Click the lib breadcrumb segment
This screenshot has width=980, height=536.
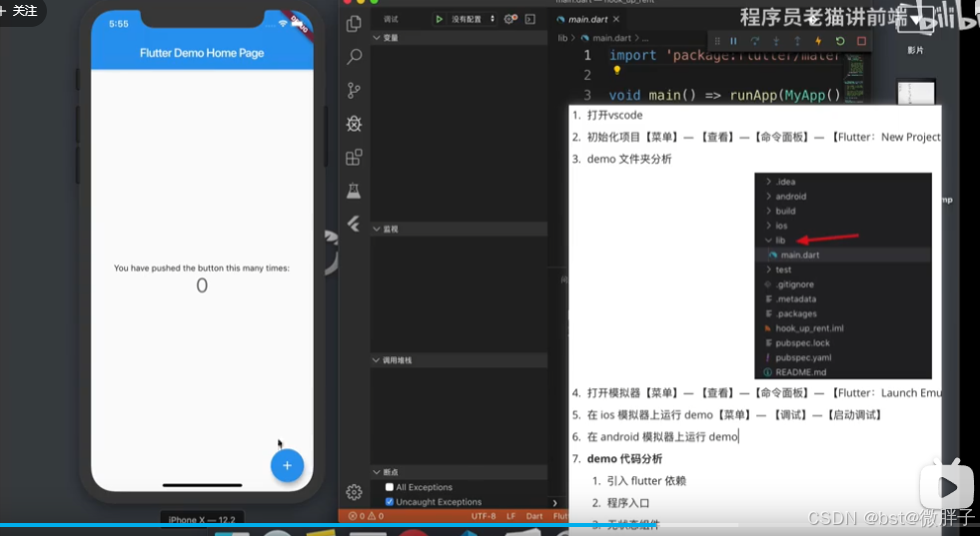[x=562, y=38]
